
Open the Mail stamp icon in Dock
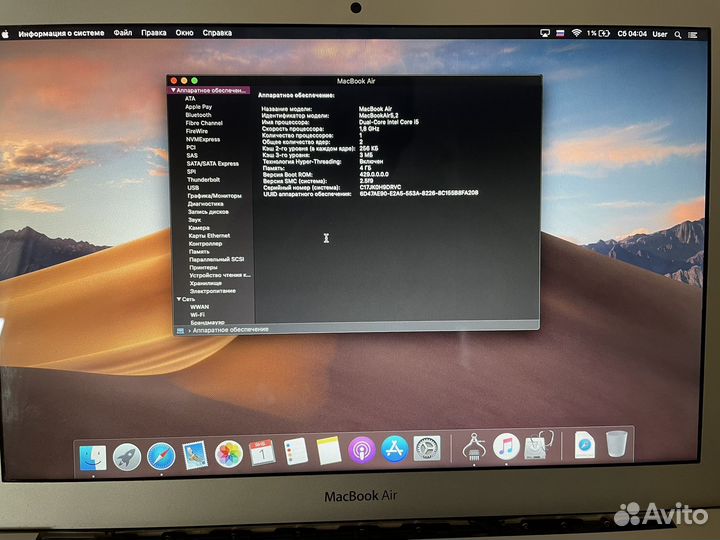click(195, 455)
